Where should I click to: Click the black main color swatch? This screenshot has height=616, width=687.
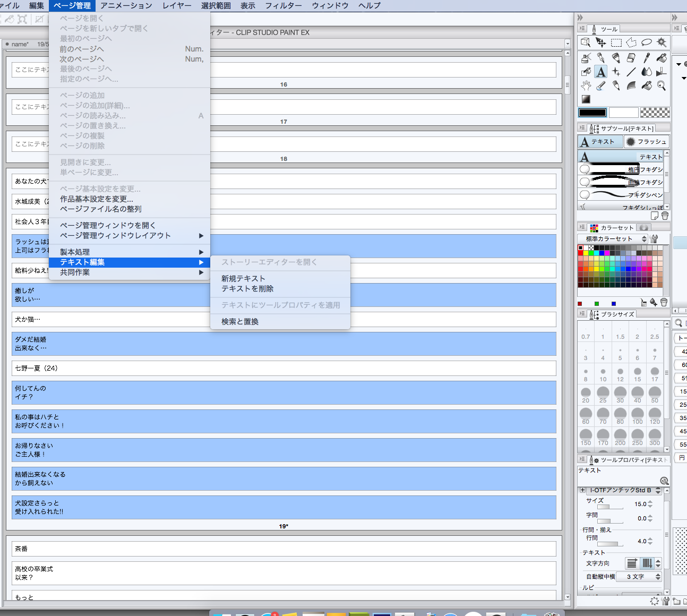[x=592, y=113]
